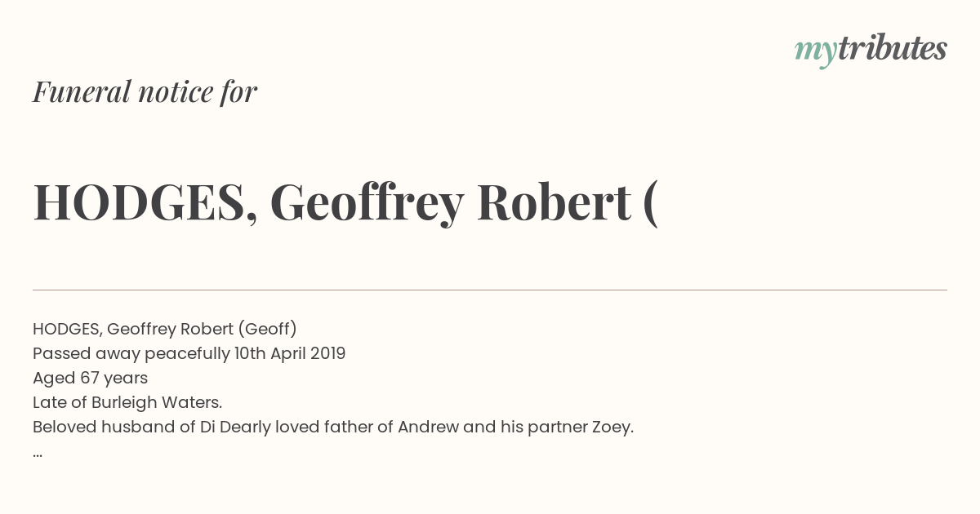Click the mytributes logo

coord(871,50)
